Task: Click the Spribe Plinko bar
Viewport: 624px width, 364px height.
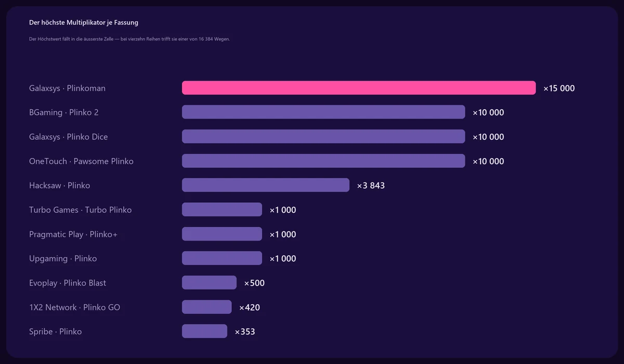Action: [x=204, y=331]
